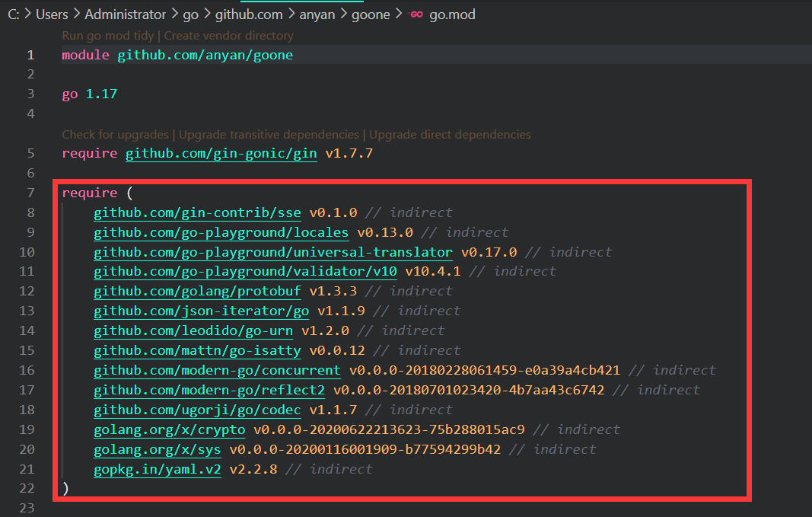Click version v10.4.1 text
Viewport: 812px width, 517px height.
[x=433, y=272]
